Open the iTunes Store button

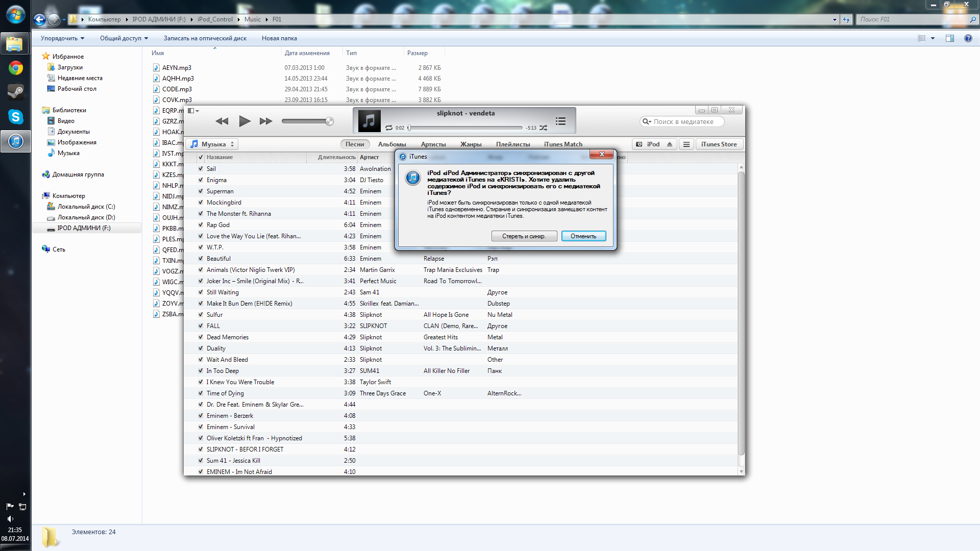click(x=719, y=144)
